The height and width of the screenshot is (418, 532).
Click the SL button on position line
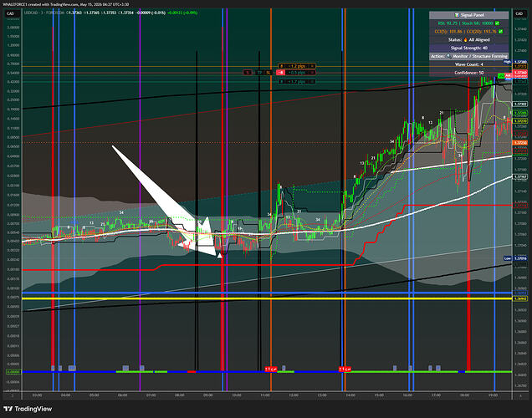pyautogui.click(x=269, y=73)
